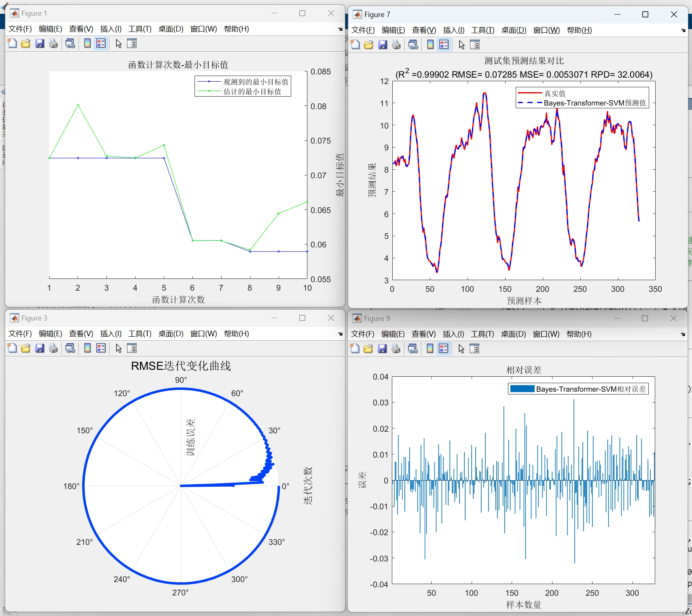Click Insert Colorbar icon in Figure 1 toolbar

87,44
